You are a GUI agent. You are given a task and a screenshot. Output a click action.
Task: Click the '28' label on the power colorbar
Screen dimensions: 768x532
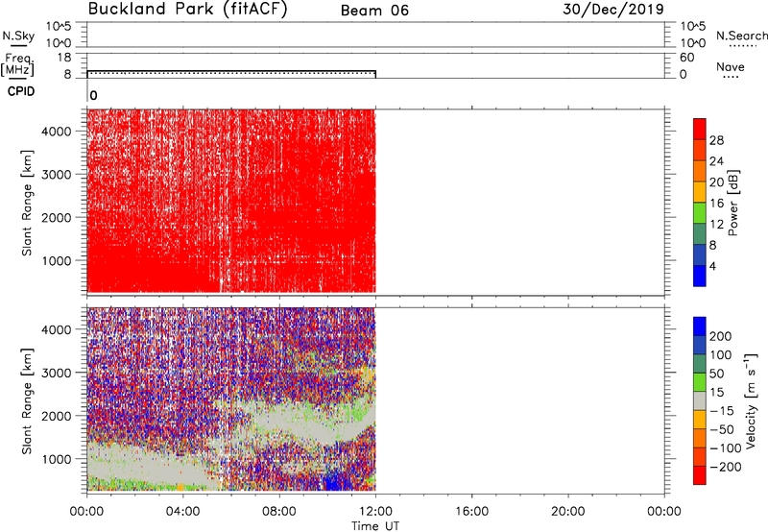pos(716,140)
